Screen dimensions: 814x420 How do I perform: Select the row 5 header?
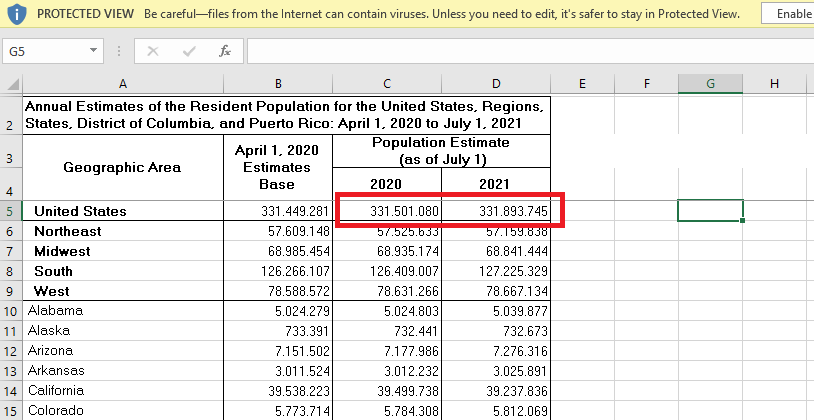10,211
